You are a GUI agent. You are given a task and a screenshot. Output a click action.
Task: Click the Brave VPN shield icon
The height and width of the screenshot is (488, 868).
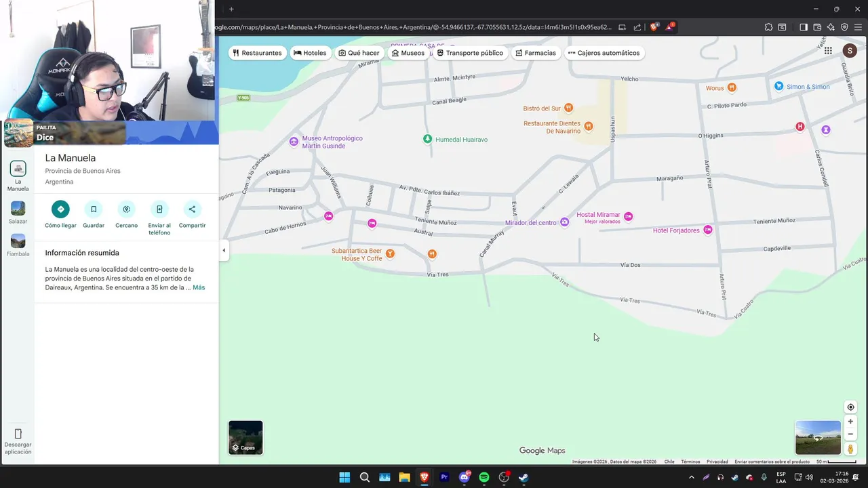click(x=844, y=27)
